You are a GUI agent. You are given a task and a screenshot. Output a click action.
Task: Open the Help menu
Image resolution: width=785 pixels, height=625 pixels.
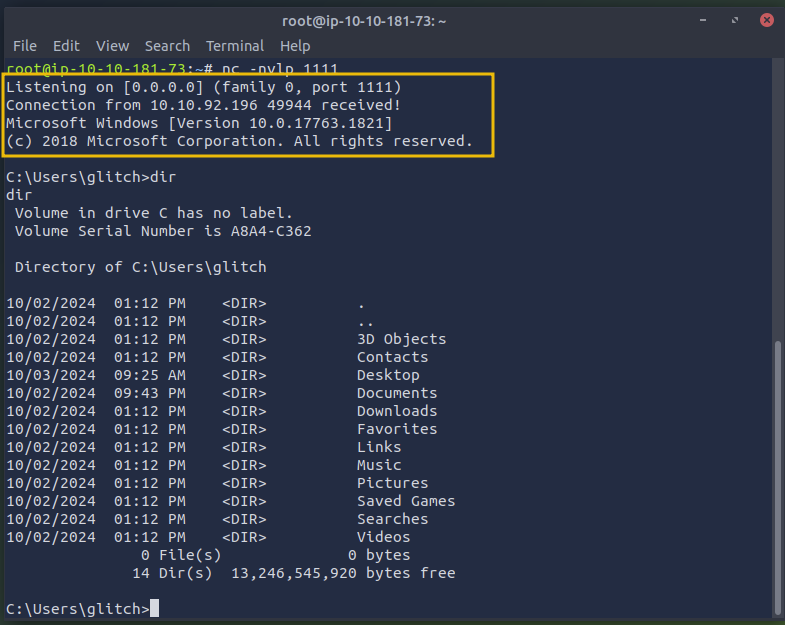pos(295,46)
